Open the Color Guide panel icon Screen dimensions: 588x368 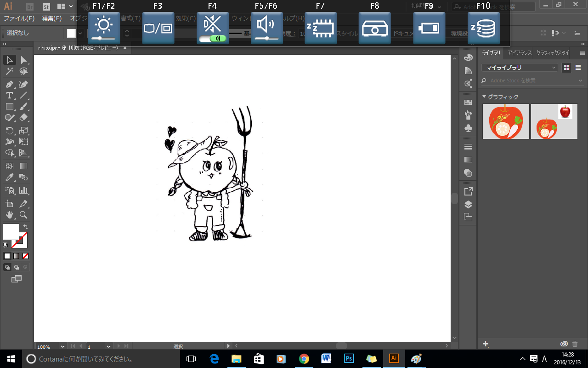point(468,71)
